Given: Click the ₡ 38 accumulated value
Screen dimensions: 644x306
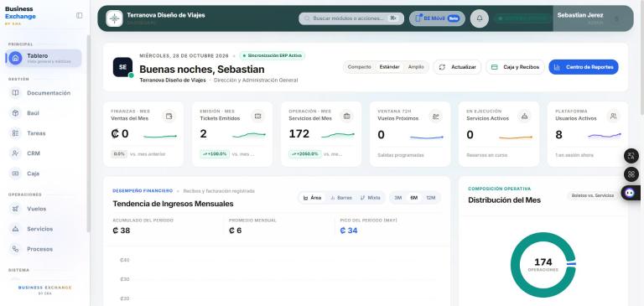Looking at the screenshot, I should coord(121,231).
